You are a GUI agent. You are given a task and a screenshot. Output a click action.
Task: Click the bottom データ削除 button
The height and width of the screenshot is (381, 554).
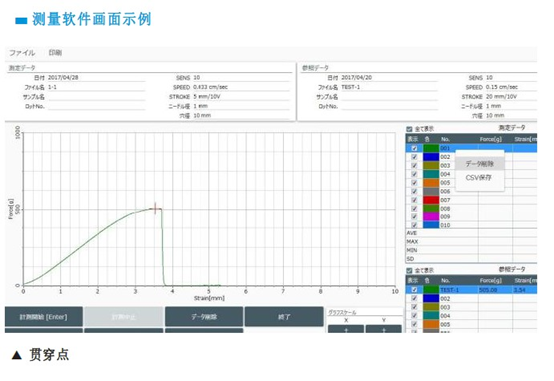click(204, 317)
